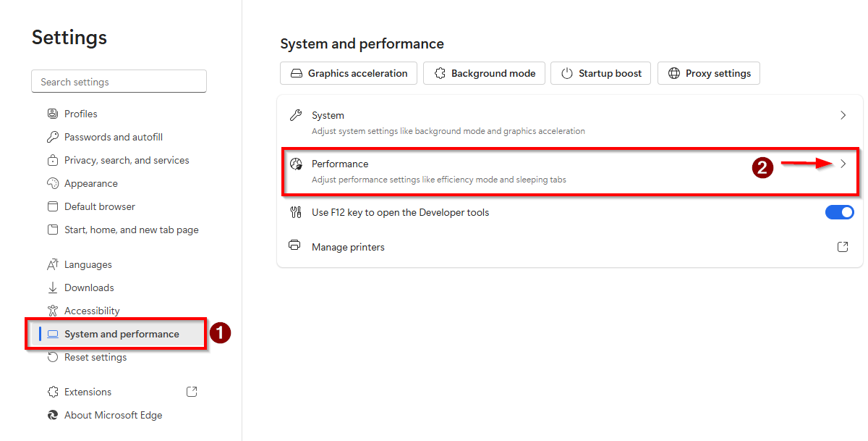
Task: Click the Downloads arrow icon
Action: (52, 287)
